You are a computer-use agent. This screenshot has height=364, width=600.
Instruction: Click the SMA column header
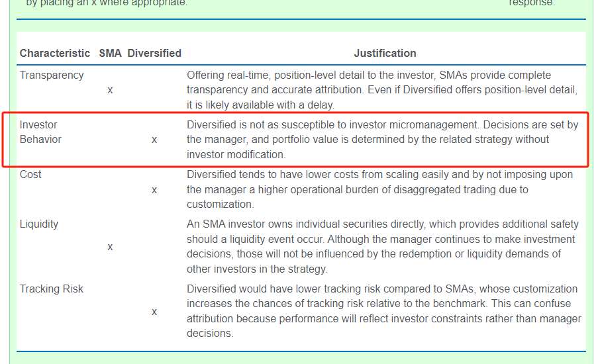coord(110,53)
